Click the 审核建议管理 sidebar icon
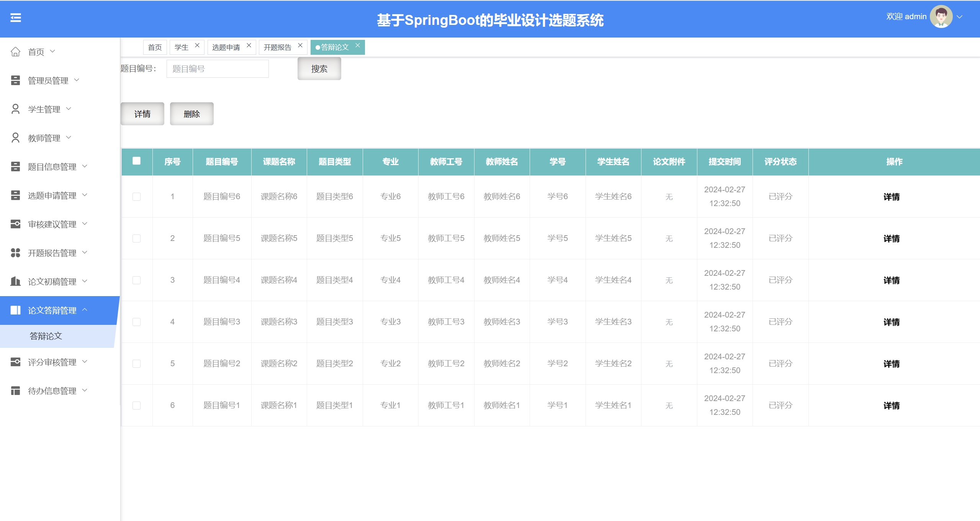This screenshot has height=521, width=980. click(x=15, y=224)
